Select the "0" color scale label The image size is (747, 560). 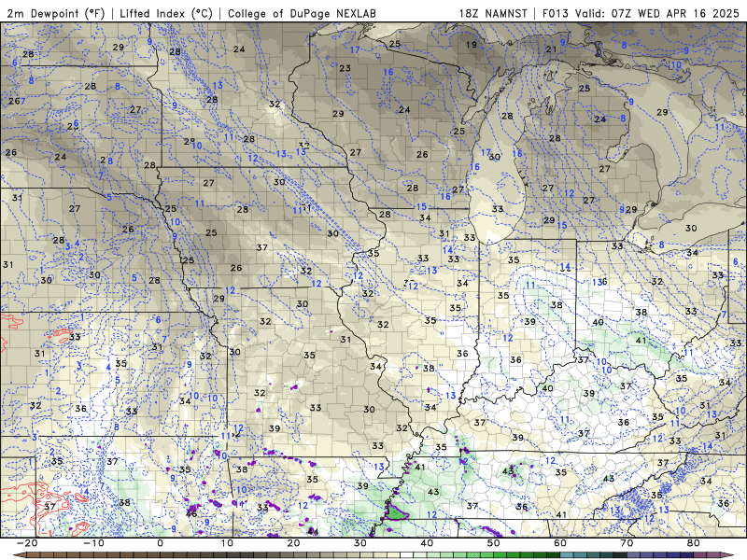pos(160,543)
